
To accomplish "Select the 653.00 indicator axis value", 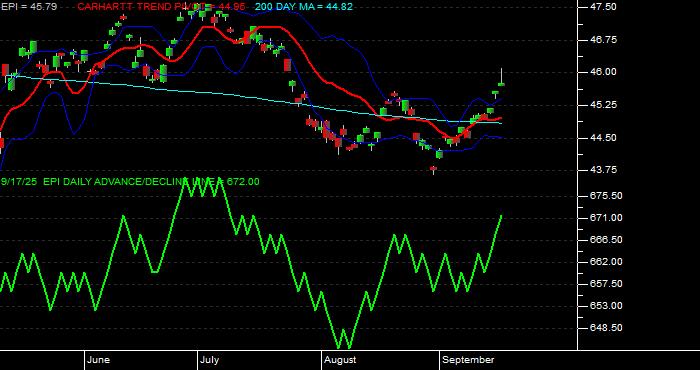I will click(605, 306).
